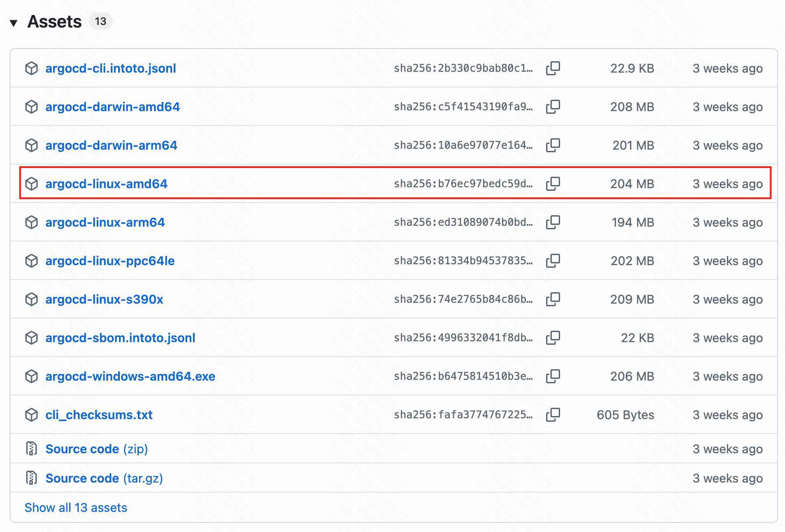Copy sha256 for cli_checksums.txt
785x532 pixels.
[553, 415]
